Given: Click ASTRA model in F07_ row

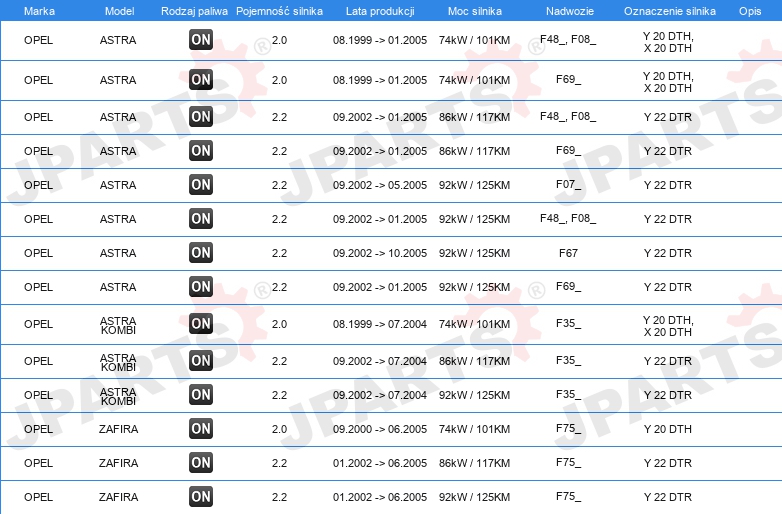Looking at the screenshot, I should (118, 185).
